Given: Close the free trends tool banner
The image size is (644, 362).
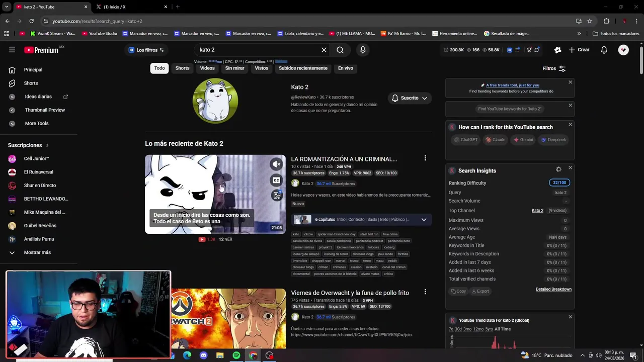Looking at the screenshot, I should click(x=570, y=82).
